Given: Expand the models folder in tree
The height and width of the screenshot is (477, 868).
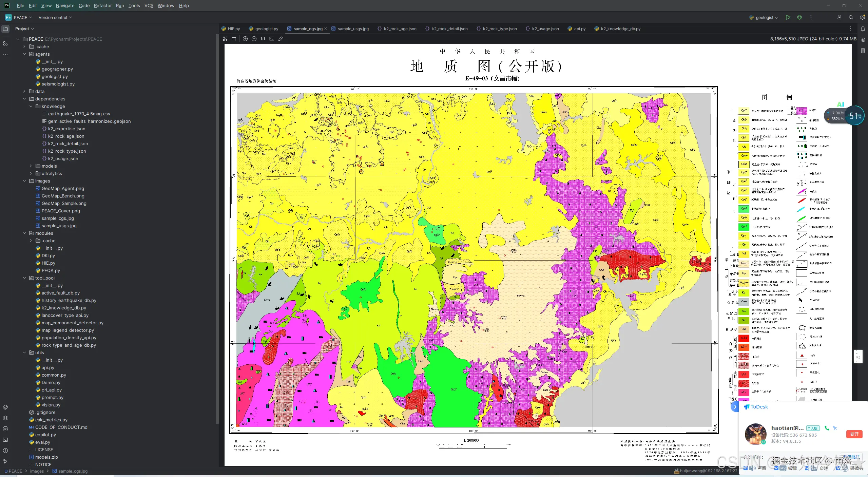Looking at the screenshot, I should click(x=31, y=166).
